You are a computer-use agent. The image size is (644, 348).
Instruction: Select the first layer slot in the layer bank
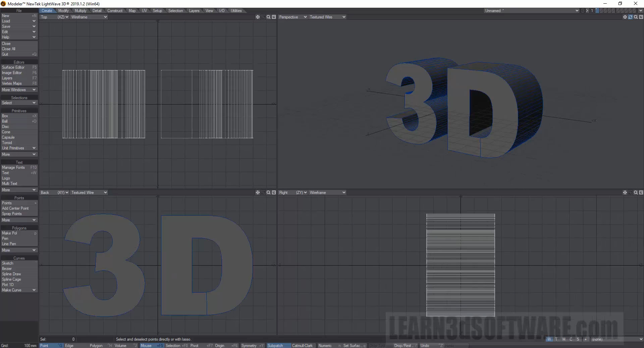click(597, 11)
